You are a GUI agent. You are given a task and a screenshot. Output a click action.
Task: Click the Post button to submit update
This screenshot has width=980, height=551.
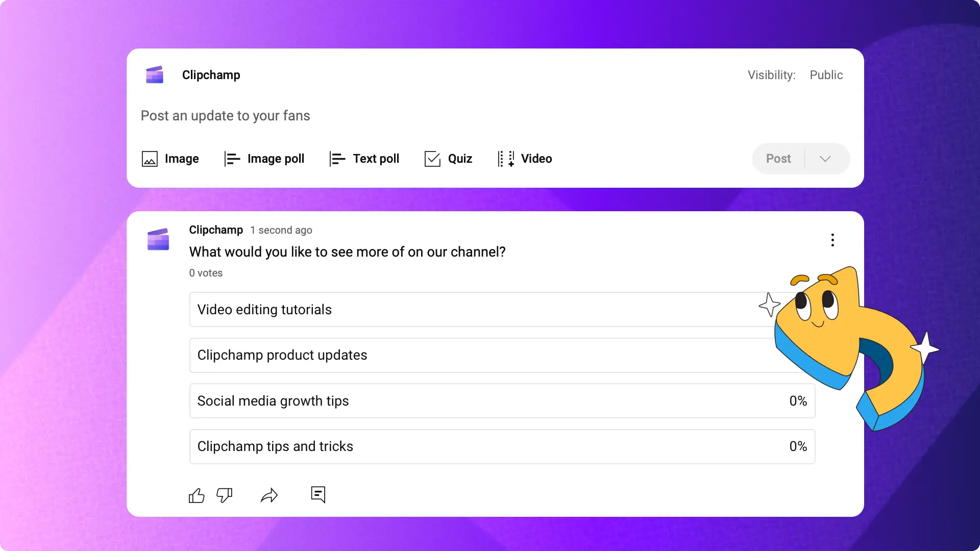[x=779, y=158]
